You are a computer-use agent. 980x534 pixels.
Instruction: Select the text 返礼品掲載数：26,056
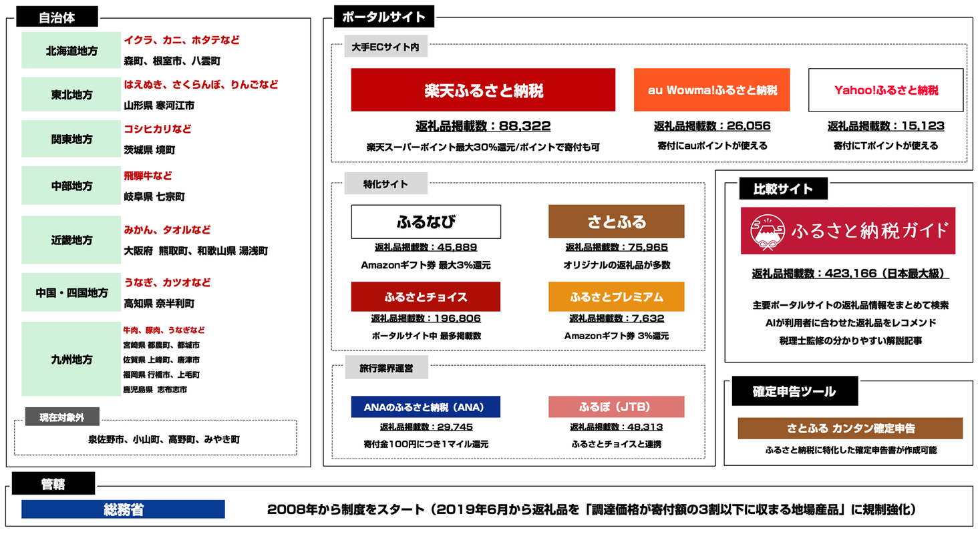tap(712, 125)
